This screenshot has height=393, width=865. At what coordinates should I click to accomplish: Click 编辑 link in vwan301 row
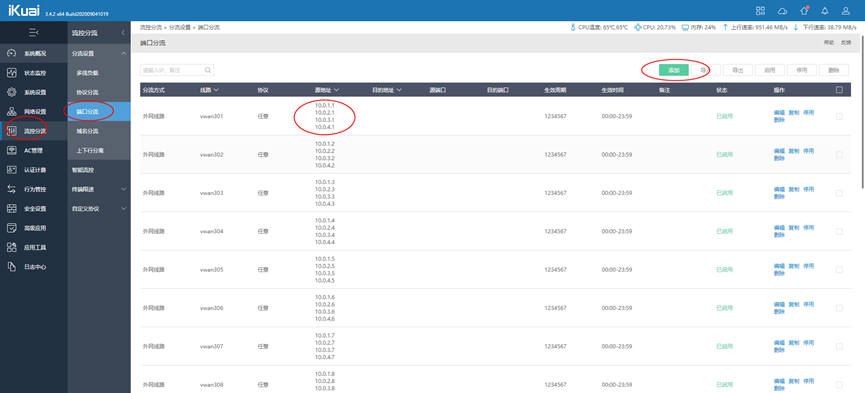(779, 113)
